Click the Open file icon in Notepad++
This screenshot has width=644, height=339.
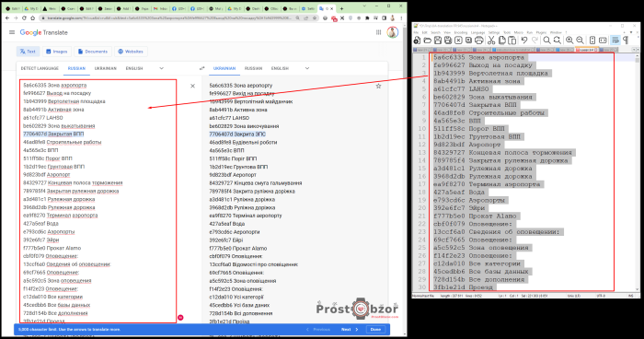coord(428,40)
